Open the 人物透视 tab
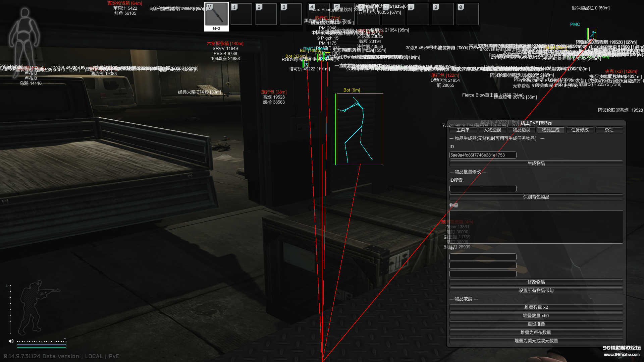The height and width of the screenshot is (362, 644). (492, 130)
